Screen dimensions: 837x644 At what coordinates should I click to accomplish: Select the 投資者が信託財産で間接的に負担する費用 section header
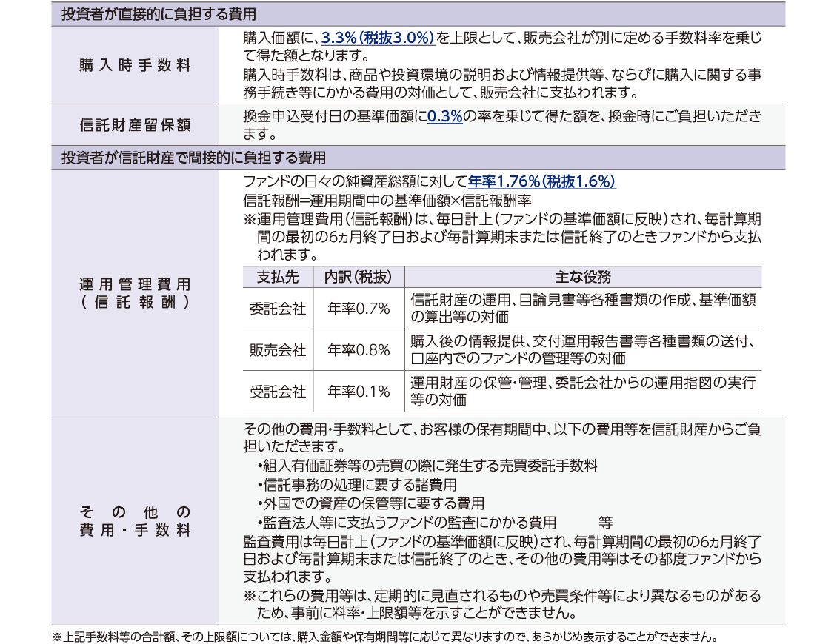[193, 158]
